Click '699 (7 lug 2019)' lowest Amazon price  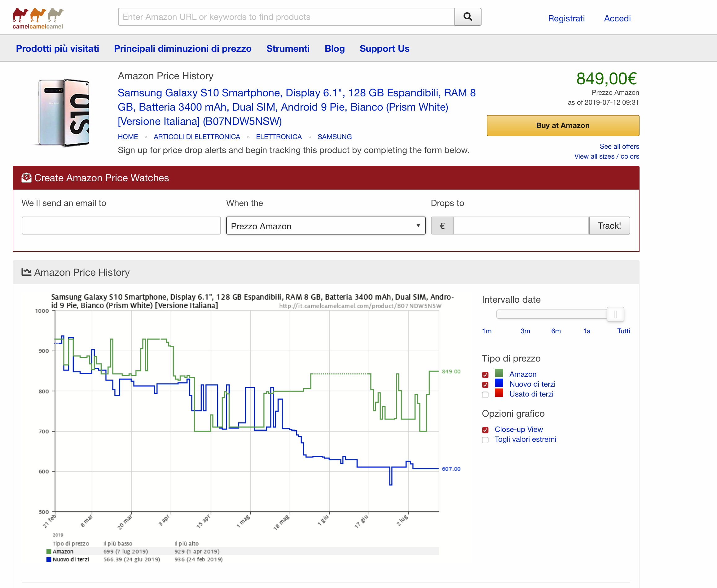click(x=126, y=551)
